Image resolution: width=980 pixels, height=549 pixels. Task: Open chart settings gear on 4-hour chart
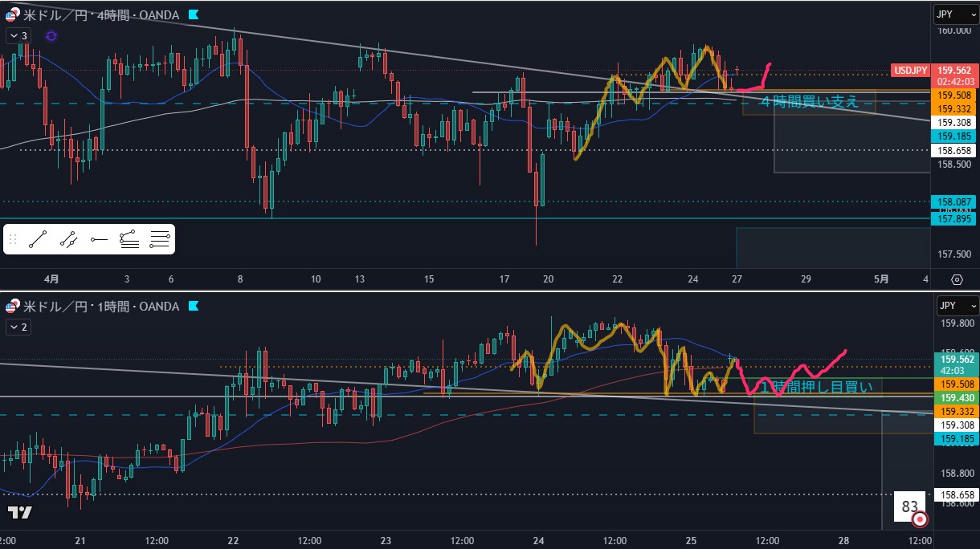(957, 279)
